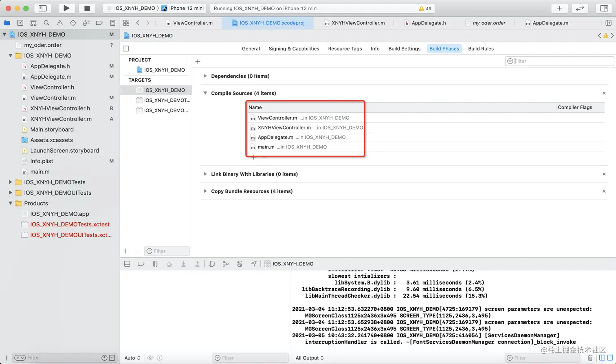Switch to the General tab
The width and height of the screenshot is (616, 364).
(251, 48)
